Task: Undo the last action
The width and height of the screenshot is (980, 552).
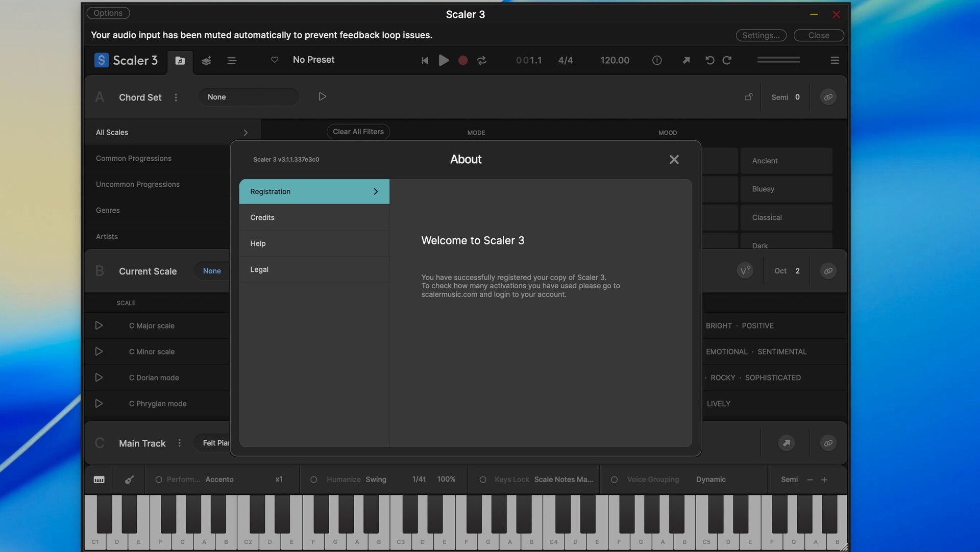Action: [x=710, y=60]
